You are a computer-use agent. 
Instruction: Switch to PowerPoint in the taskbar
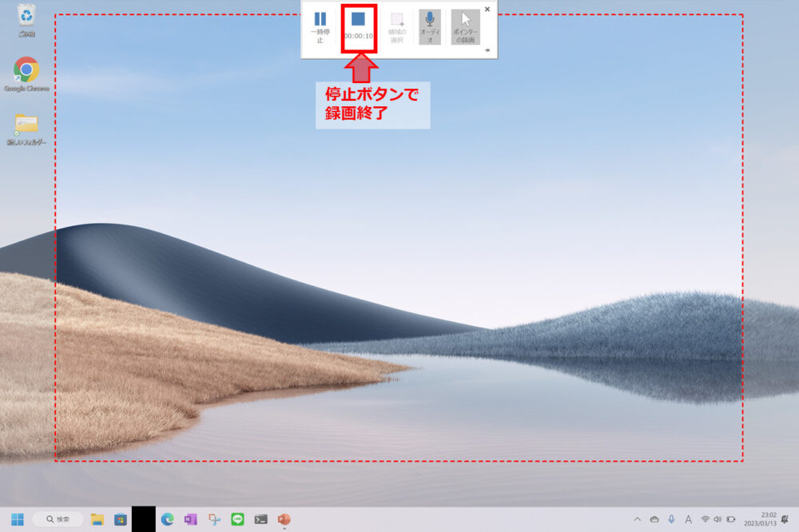point(284,519)
